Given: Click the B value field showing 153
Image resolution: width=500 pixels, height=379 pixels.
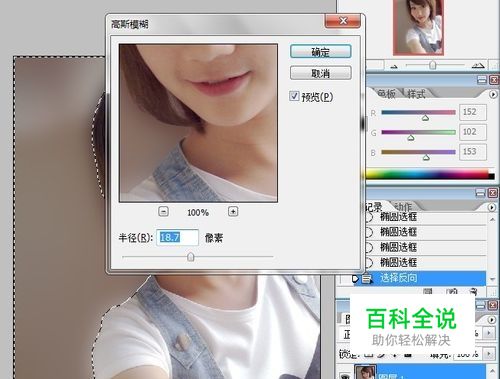Looking at the screenshot, I should pyautogui.click(x=472, y=152).
